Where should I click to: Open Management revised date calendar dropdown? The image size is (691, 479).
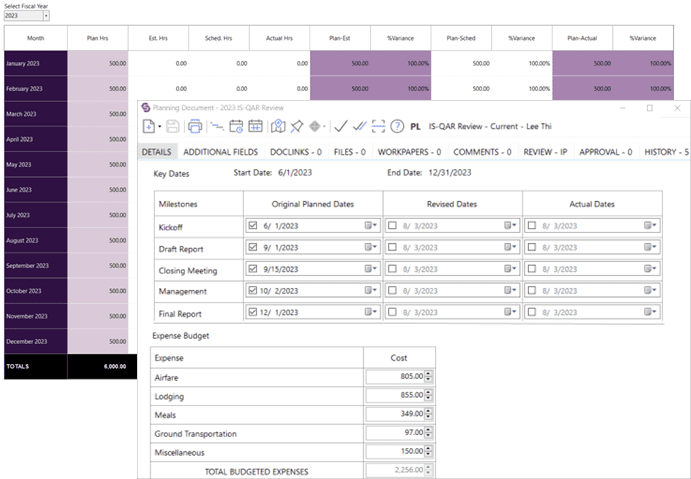tap(510, 290)
